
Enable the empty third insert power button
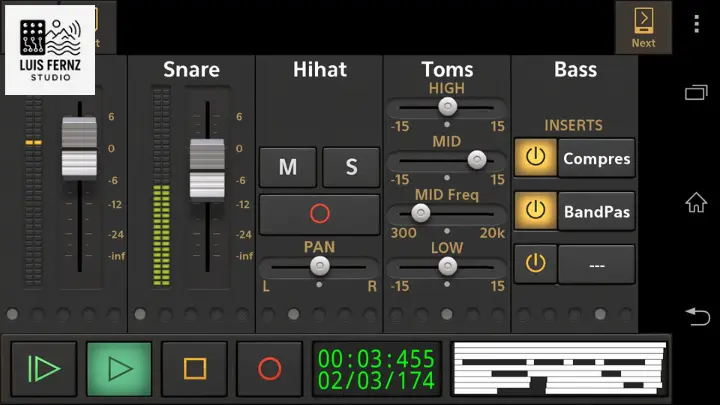click(x=535, y=264)
